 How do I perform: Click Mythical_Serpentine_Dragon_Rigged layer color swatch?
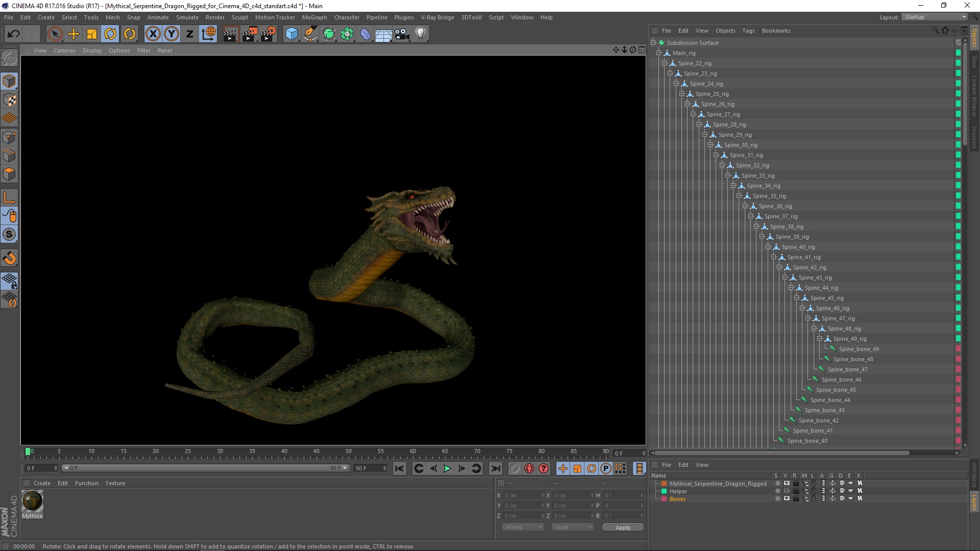664,484
